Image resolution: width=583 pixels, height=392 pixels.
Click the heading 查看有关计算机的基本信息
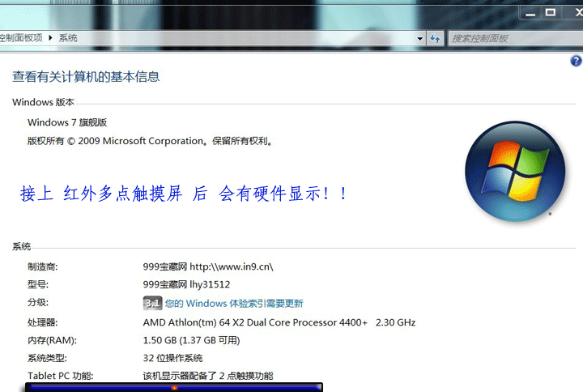pos(86,77)
